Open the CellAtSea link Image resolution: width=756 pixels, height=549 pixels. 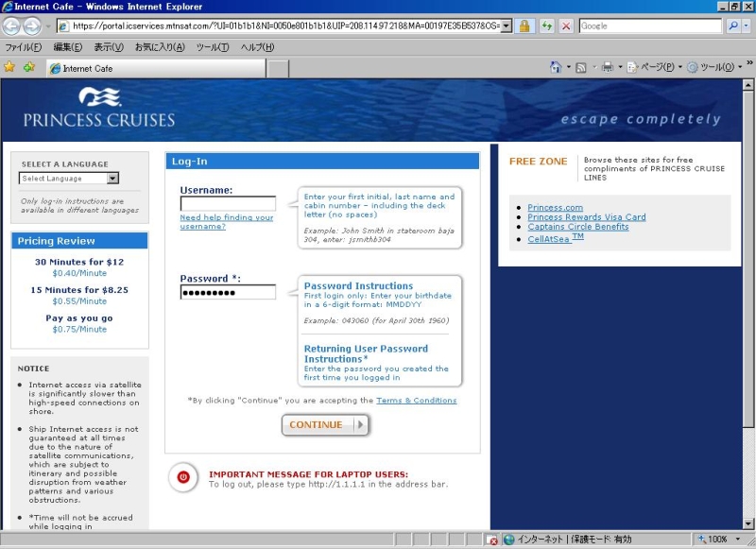pyautogui.click(x=556, y=238)
